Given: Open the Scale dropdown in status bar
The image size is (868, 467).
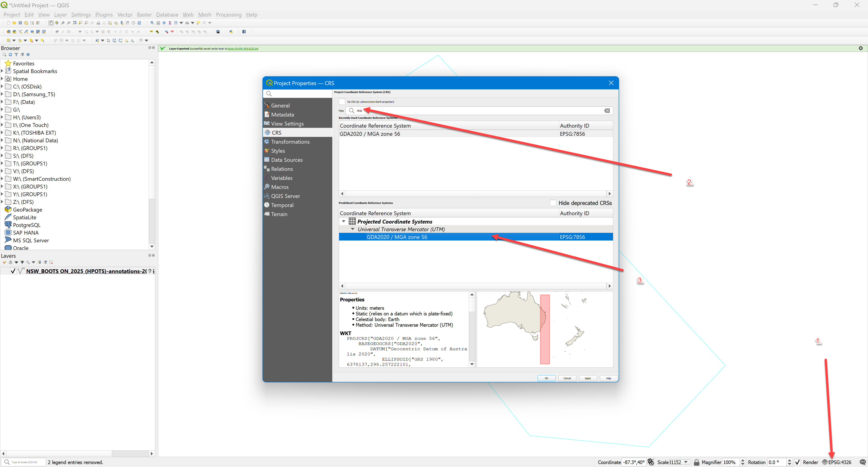Looking at the screenshot, I should (686, 462).
